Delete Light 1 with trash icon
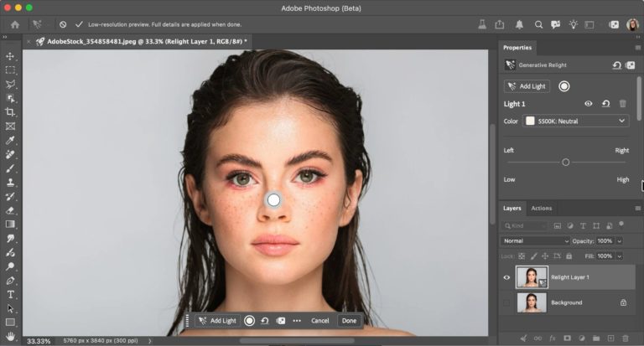Image resolution: width=644 pixels, height=346 pixels. tap(623, 104)
